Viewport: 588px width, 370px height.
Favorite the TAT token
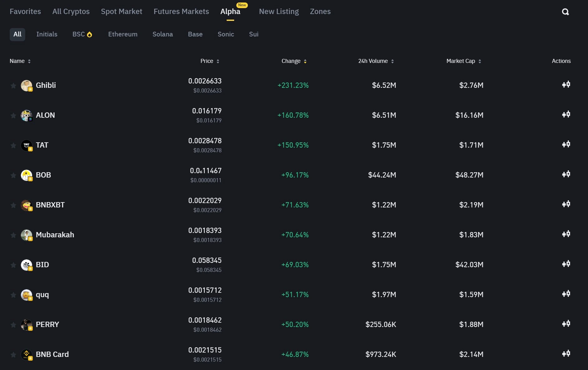tap(13, 145)
